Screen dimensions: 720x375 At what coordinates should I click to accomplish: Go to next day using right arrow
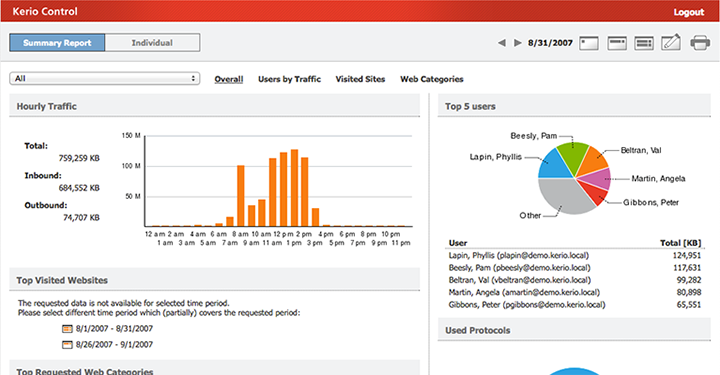coord(518,43)
